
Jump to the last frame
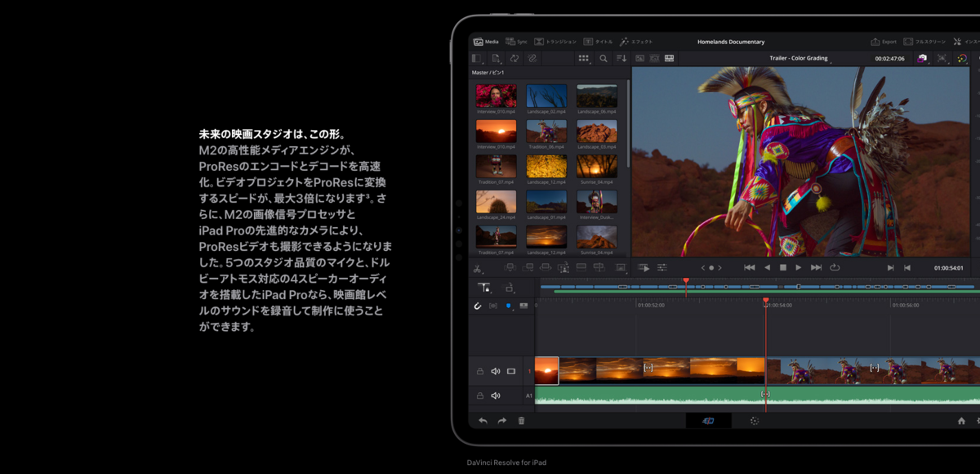816,267
